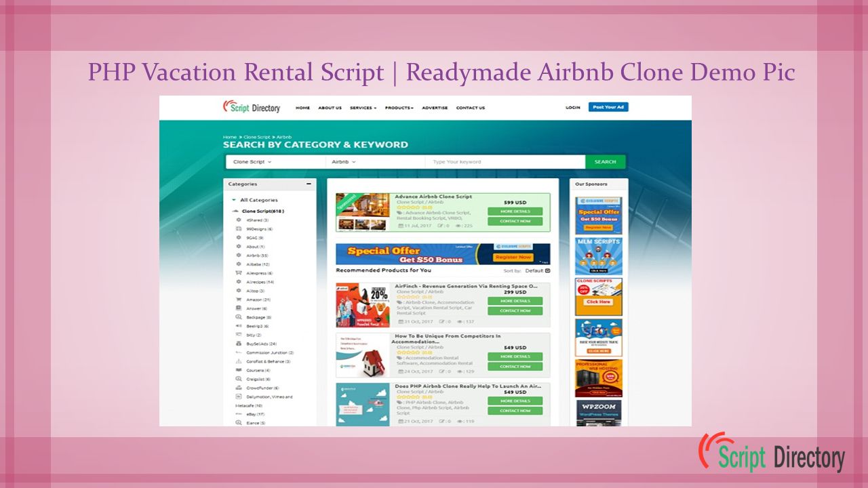This screenshot has height=488, width=868.
Task: Click the Type Your keyword search field
Action: pyautogui.click(x=505, y=162)
